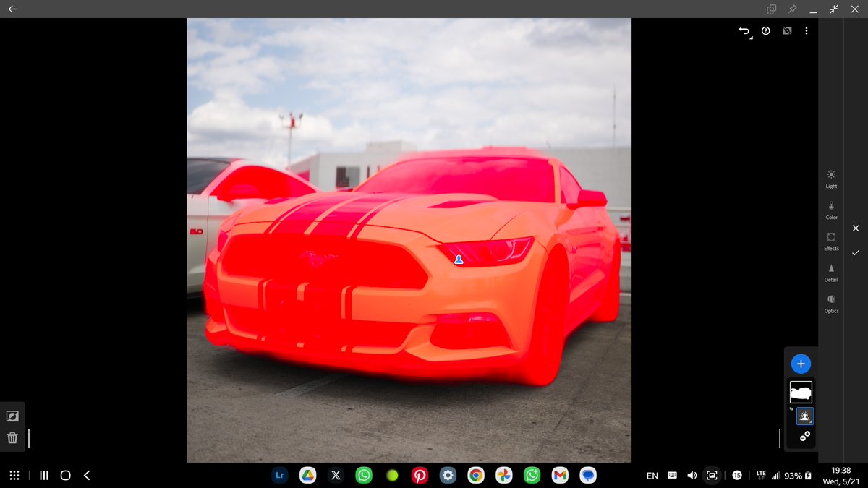Open X app from the taskbar
The image size is (868, 488).
[336, 476]
